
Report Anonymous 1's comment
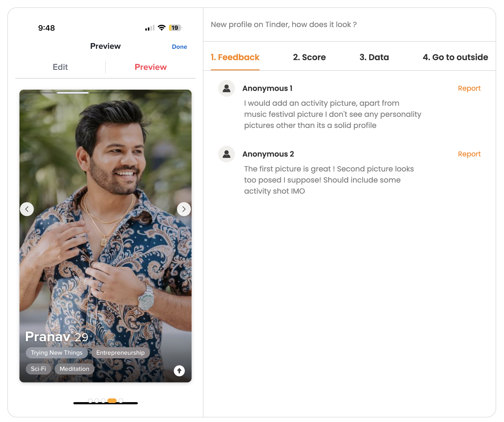(469, 89)
